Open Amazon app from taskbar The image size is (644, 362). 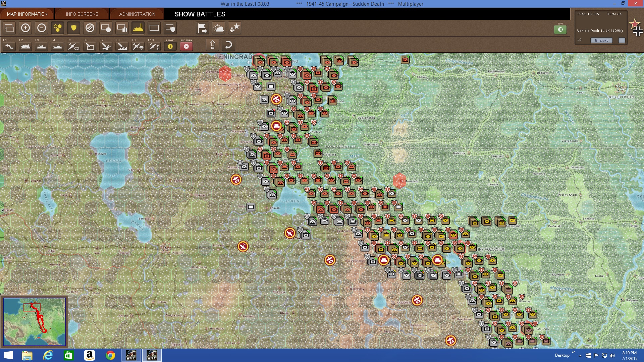click(x=90, y=355)
